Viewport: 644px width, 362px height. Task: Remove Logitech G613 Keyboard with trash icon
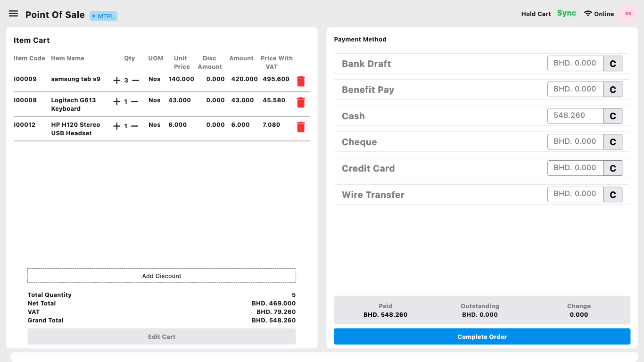click(x=301, y=102)
